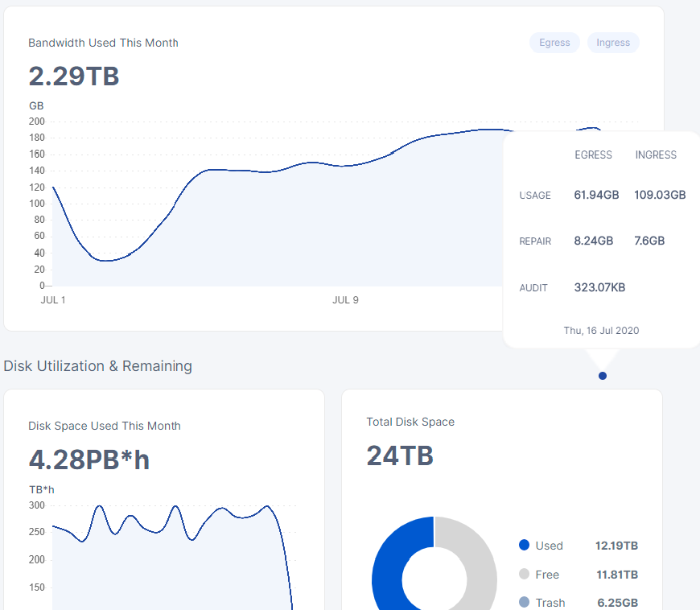The height and width of the screenshot is (610, 700).
Task: Toggle the Ingress bandwidth filter
Action: click(x=613, y=43)
